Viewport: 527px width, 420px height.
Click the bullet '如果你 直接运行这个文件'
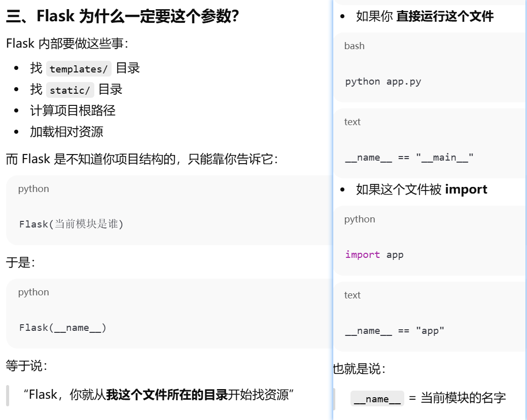tap(425, 16)
